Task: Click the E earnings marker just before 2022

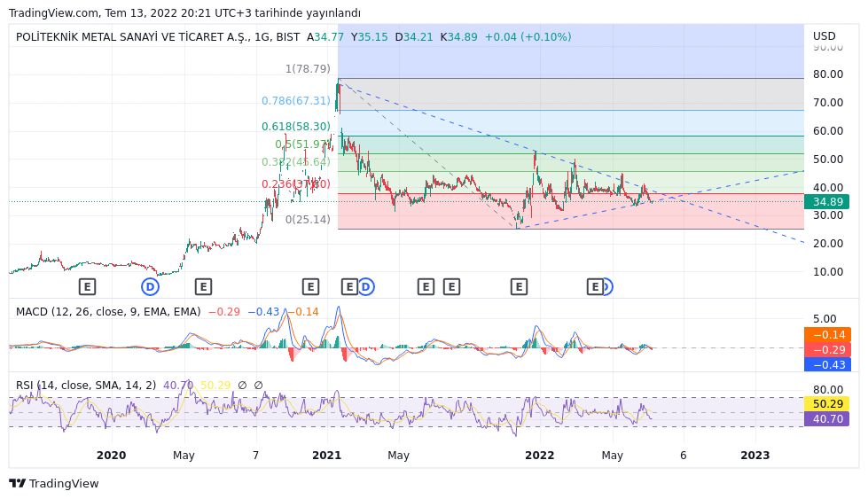Action: click(519, 286)
